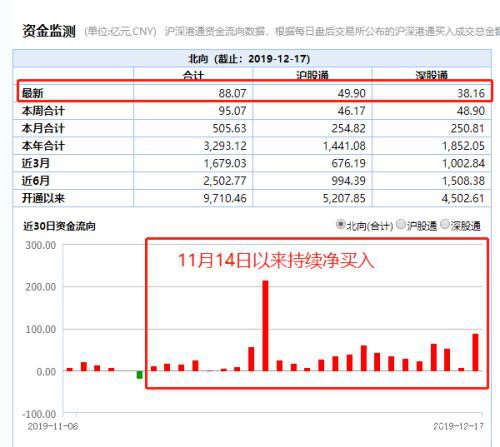Click the 本月合计 row label
This screenshot has width=500, height=447.
tap(43, 128)
